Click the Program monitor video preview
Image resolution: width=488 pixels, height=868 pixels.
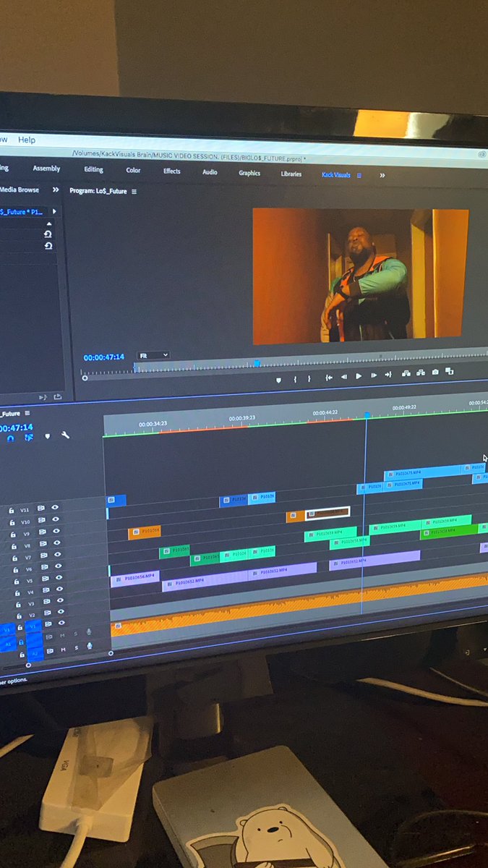(x=360, y=276)
